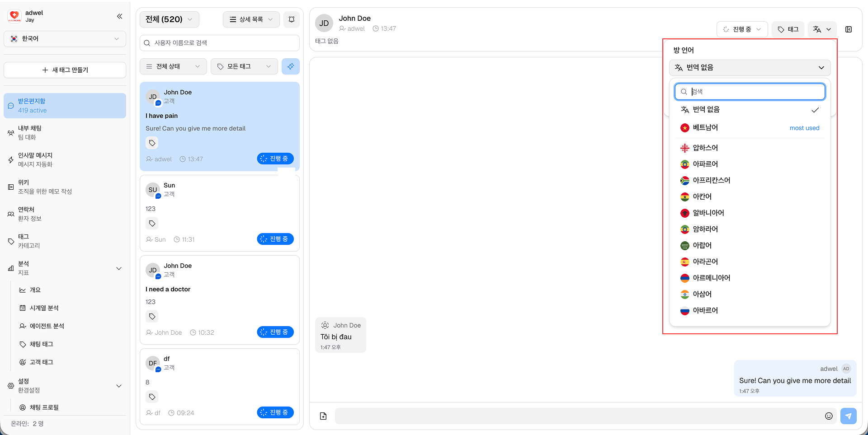Image resolution: width=868 pixels, height=435 pixels.
Task: Send the message with the paper plane icon
Action: point(849,416)
